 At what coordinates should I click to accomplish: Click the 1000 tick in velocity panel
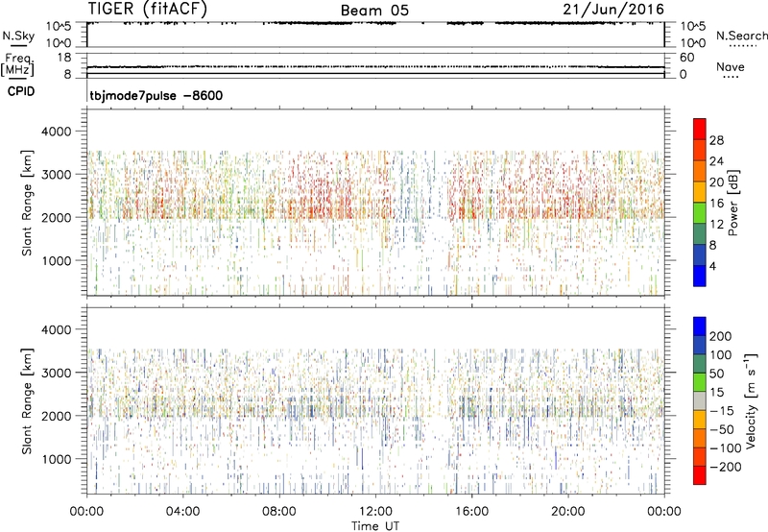click(57, 460)
